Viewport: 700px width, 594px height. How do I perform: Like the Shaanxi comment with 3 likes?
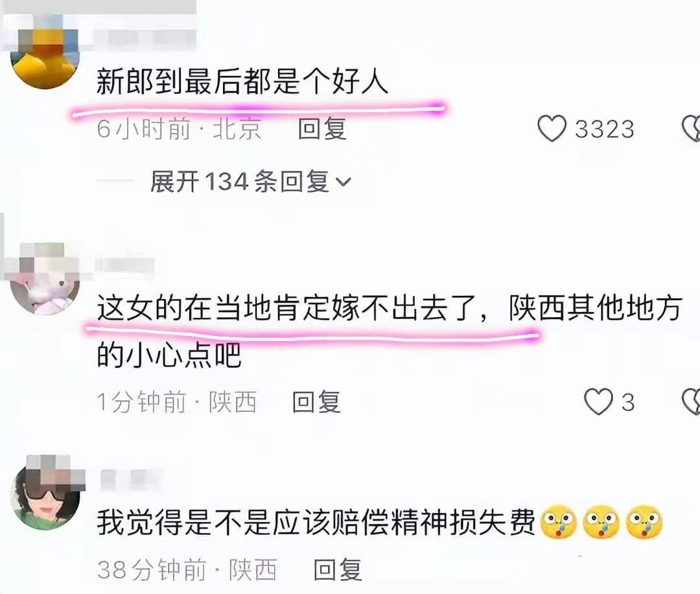[x=598, y=401]
